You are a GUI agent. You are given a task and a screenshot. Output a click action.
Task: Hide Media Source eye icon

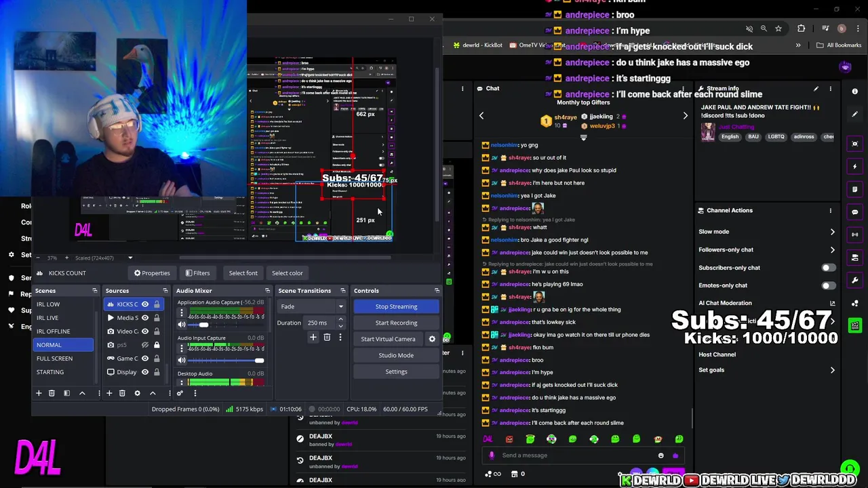click(x=145, y=318)
